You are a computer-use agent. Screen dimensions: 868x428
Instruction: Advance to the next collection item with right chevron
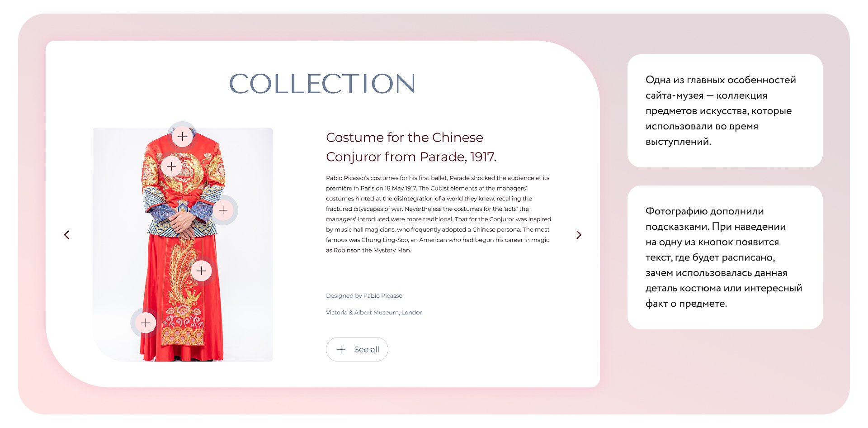579,235
